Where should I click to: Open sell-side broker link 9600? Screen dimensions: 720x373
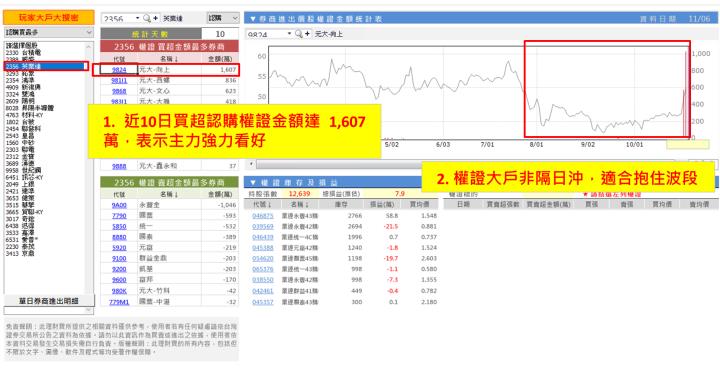[x=119, y=280]
